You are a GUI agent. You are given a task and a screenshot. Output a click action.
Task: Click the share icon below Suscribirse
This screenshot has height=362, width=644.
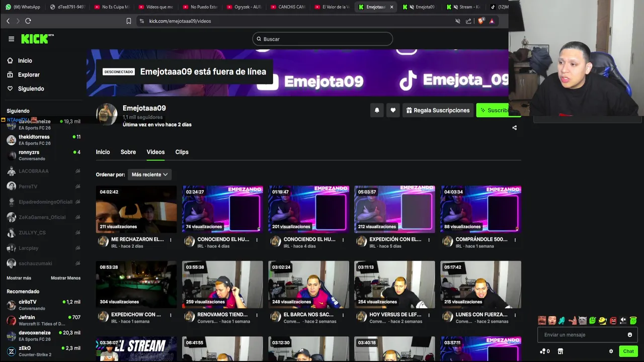[x=514, y=128]
